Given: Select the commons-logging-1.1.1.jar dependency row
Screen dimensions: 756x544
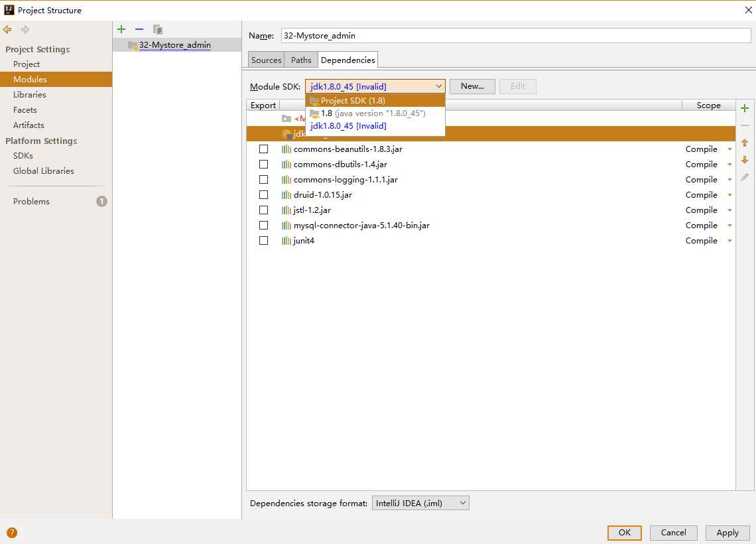Looking at the screenshot, I should pyautogui.click(x=491, y=179).
